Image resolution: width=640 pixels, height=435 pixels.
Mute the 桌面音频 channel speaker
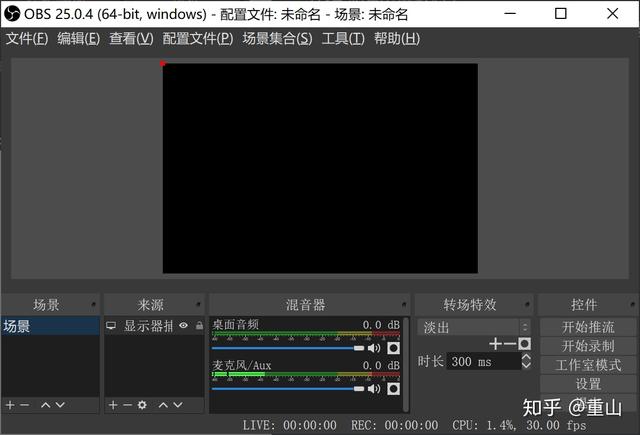(374, 348)
